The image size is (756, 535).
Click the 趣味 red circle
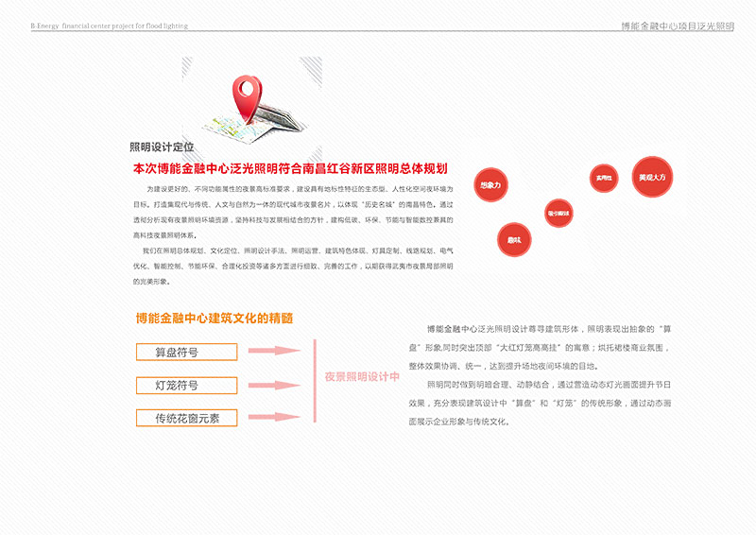515,240
